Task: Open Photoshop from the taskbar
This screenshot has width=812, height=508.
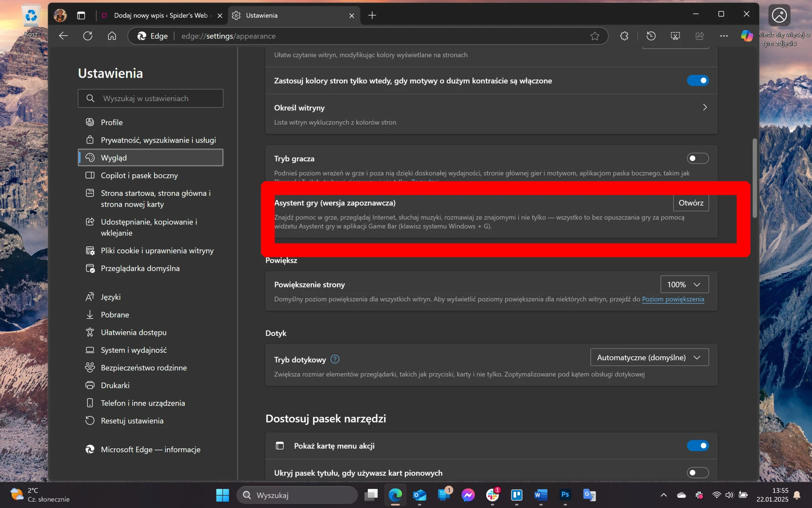Action: point(565,495)
